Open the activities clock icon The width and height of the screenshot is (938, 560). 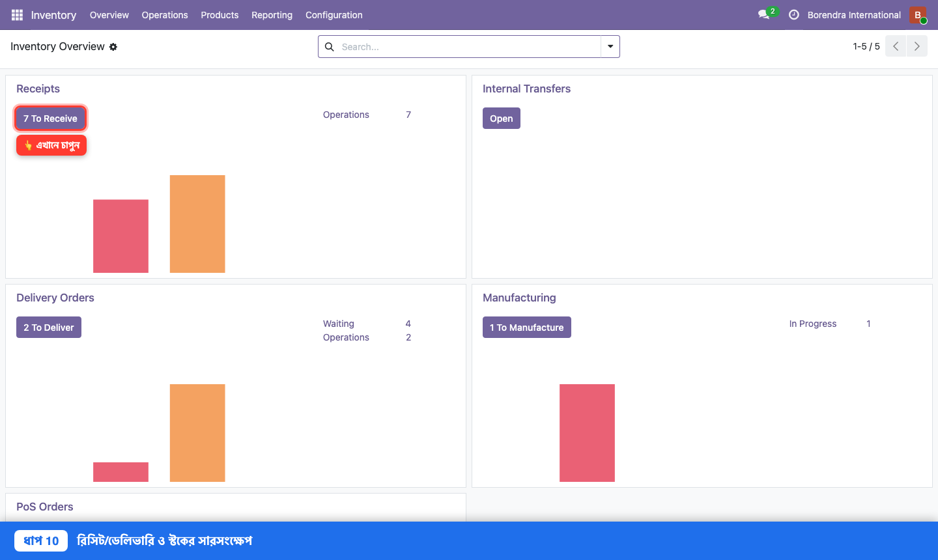tap(793, 15)
